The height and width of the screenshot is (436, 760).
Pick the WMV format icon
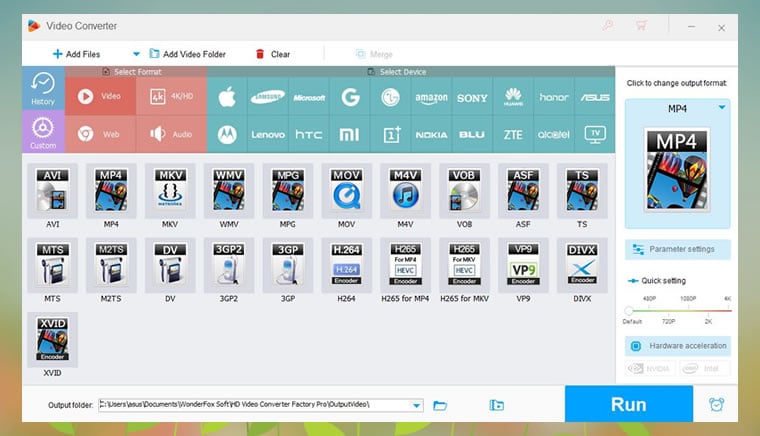229,190
